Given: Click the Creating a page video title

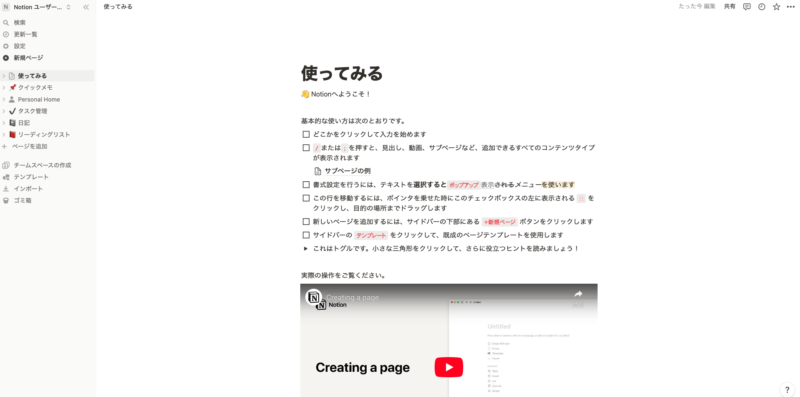Looking at the screenshot, I should coord(353,297).
